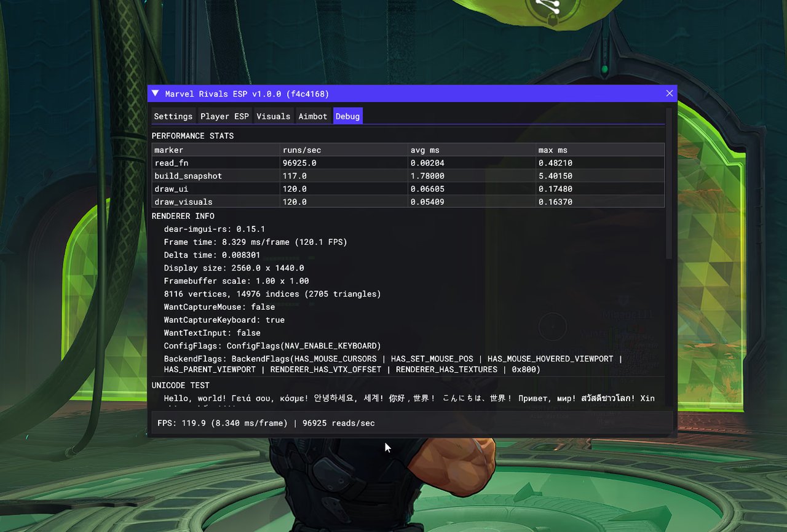Open the Player ESP tab
Image resolution: width=787 pixels, height=532 pixels.
(x=224, y=116)
